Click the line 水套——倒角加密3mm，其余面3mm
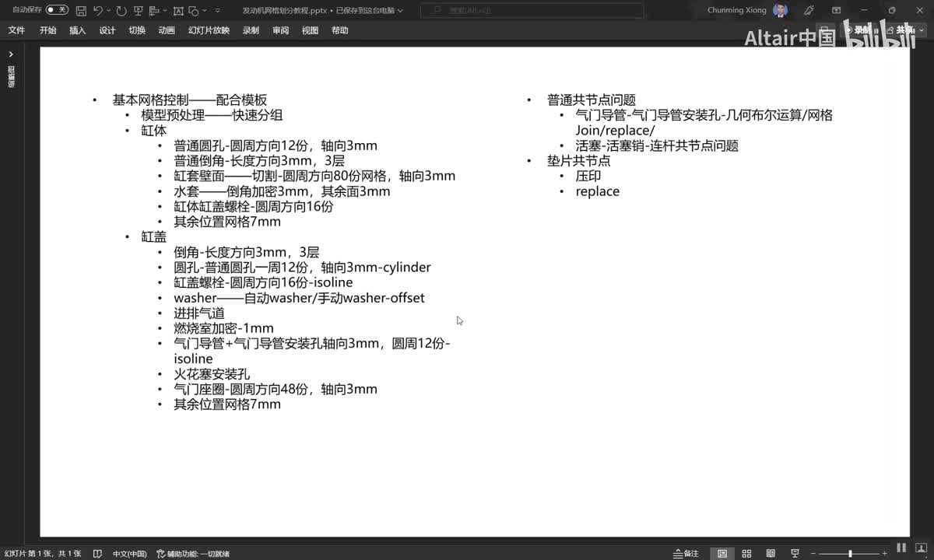The width and height of the screenshot is (934, 560). coord(282,191)
